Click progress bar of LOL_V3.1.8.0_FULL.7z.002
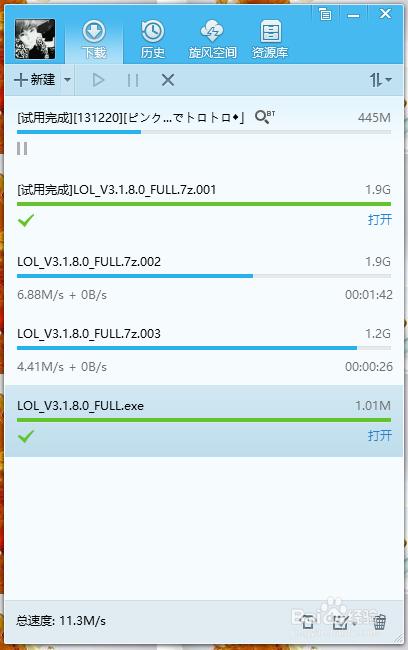The height and width of the screenshot is (650, 408). [x=204, y=276]
